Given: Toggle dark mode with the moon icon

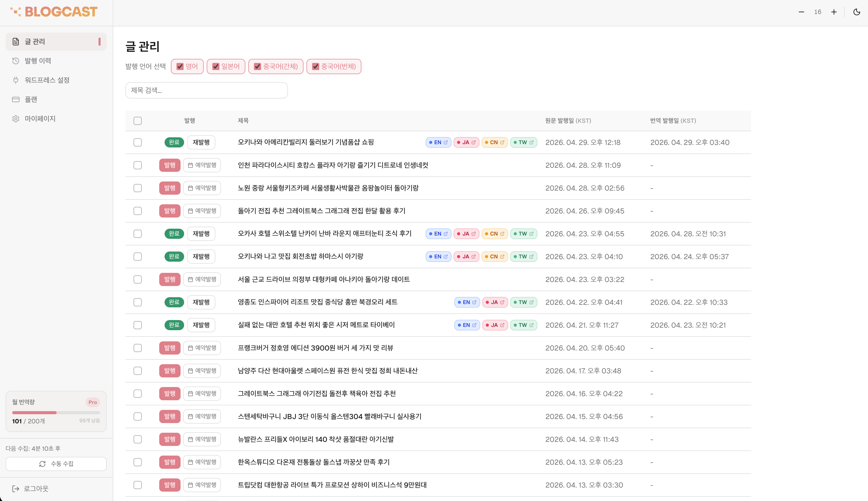Looking at the screenshot, I should point(856,12).
